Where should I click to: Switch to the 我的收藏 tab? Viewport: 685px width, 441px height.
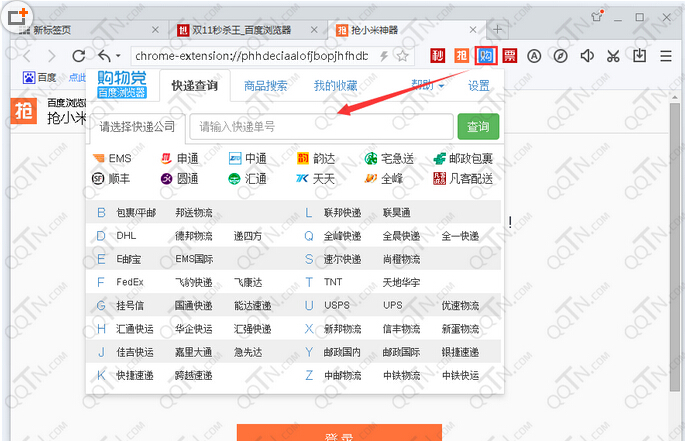click(334, 86)
